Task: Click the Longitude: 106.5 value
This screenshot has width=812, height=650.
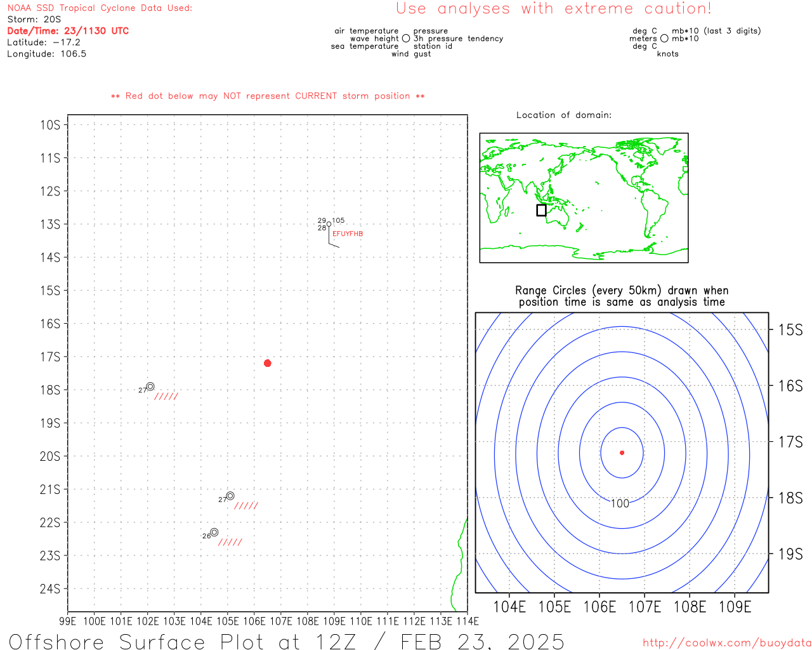Action: 46,53
